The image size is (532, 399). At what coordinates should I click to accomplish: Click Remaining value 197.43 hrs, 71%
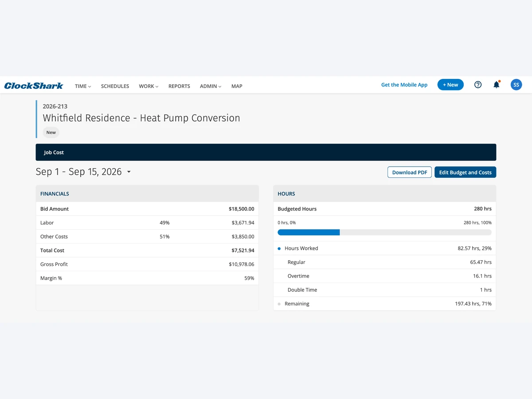click(x=473, y=304)
